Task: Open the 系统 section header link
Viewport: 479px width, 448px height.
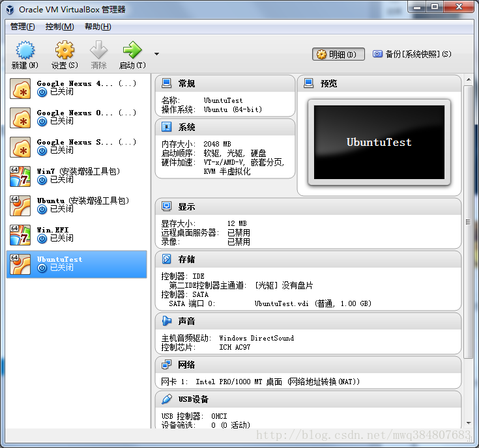Action: [186, 127]
